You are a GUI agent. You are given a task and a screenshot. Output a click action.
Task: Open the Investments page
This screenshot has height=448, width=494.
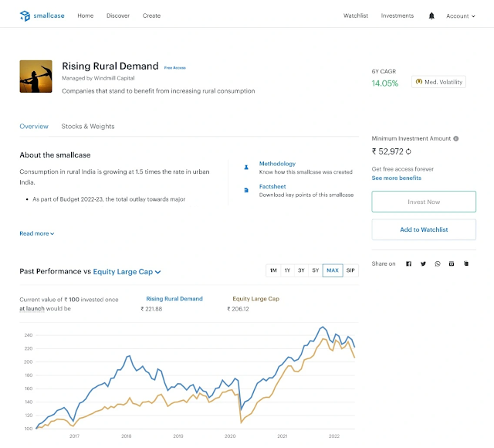point(398,15)
